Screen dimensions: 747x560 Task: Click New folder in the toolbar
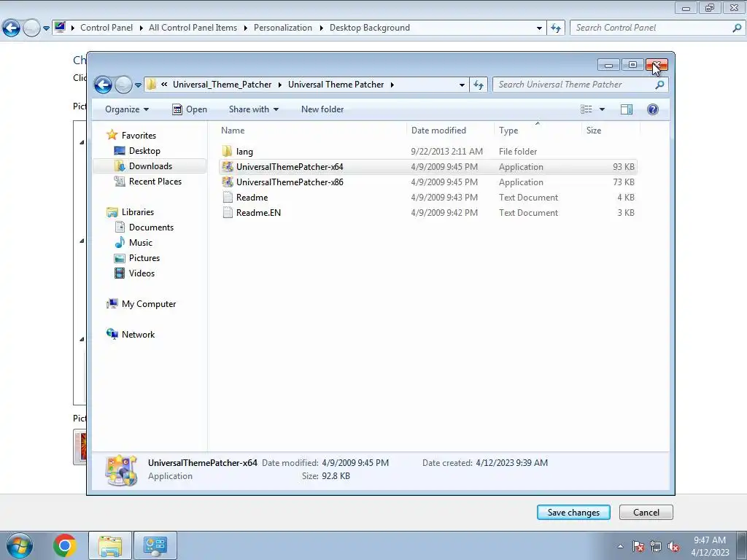[x=322, y=109]
